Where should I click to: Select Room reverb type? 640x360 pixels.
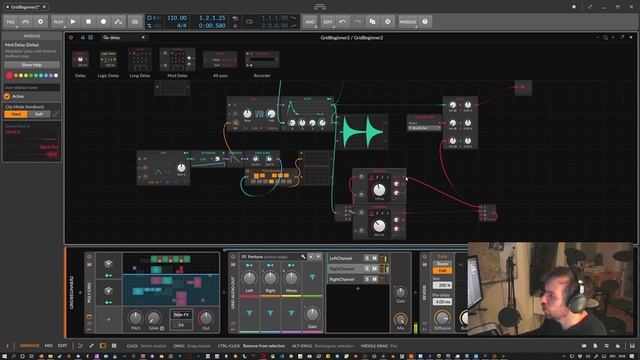[442, 264]
